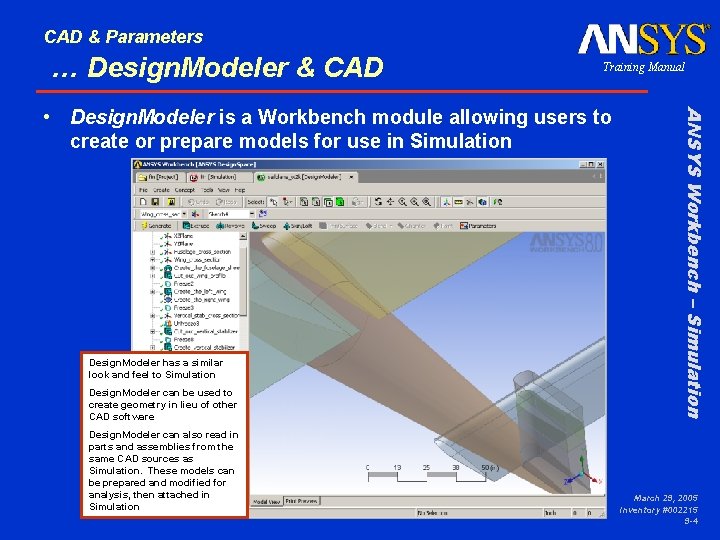Viewport: 720px width, 540px height.
Task: Open the Sketch4 sketch dropdown
Action: (252, 214)
